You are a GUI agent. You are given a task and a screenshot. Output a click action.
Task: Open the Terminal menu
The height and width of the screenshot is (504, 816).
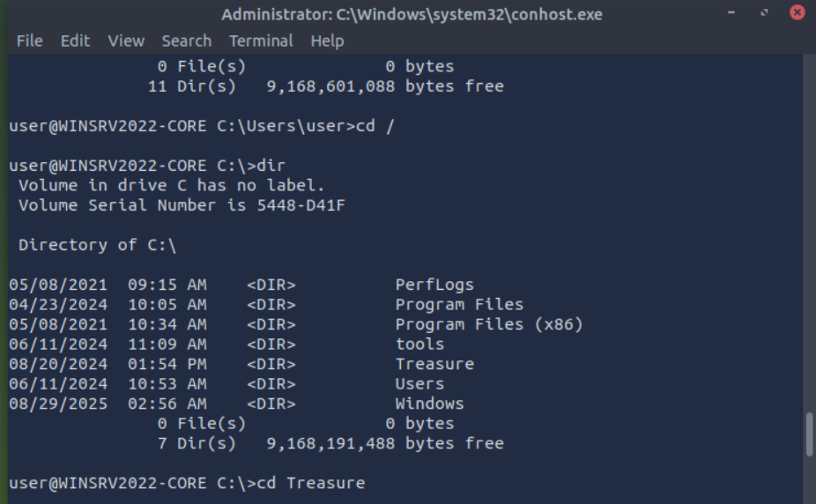pyautogui.click(x=261, y=41)
